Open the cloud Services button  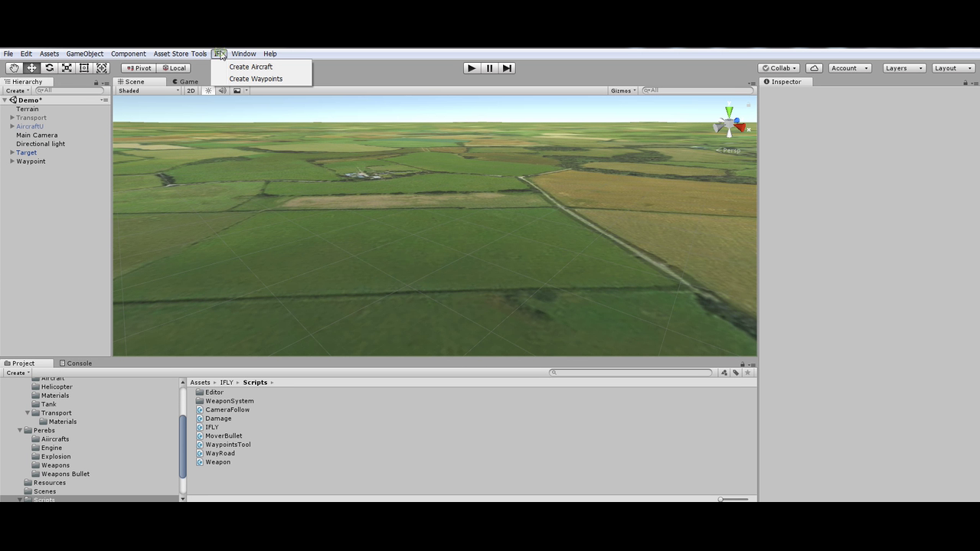(x=814, y=68)
